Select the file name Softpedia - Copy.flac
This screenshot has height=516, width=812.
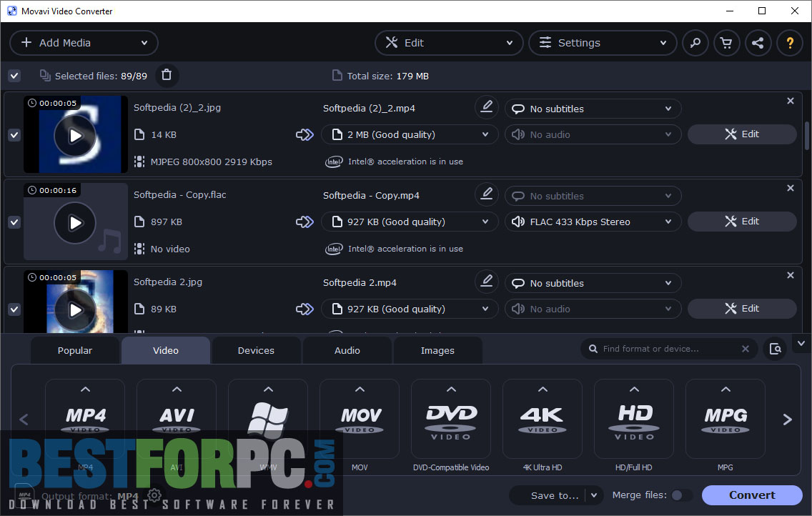point(179,194)
